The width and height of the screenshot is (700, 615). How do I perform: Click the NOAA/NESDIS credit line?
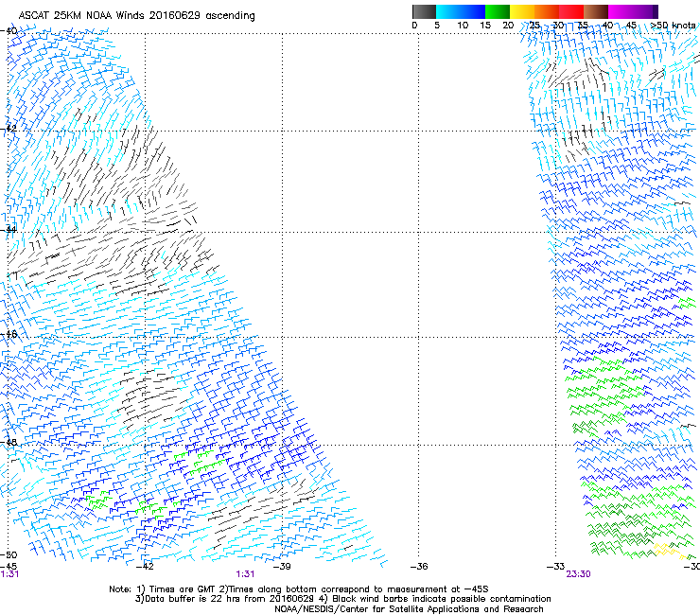(x=409, y=609)
